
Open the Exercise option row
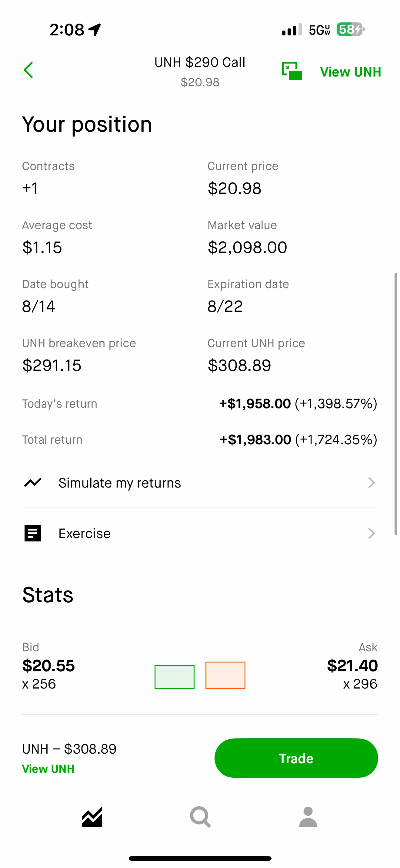point(200,533)
